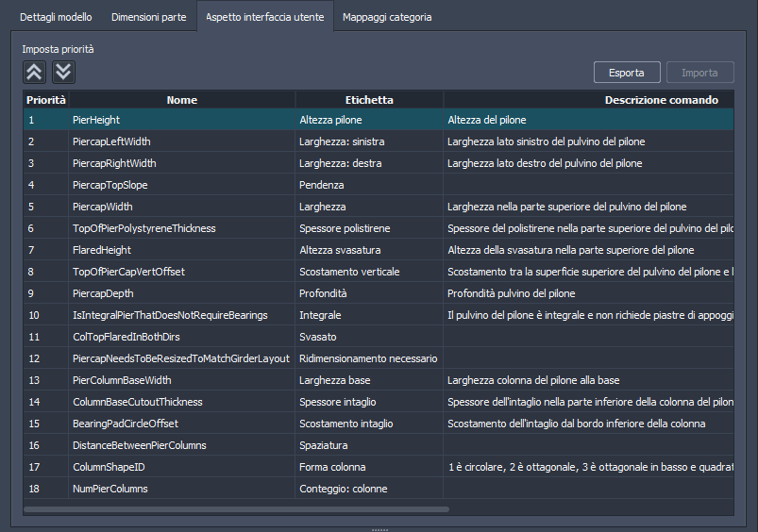Click the Etichetta column header

tap(369, 100)
